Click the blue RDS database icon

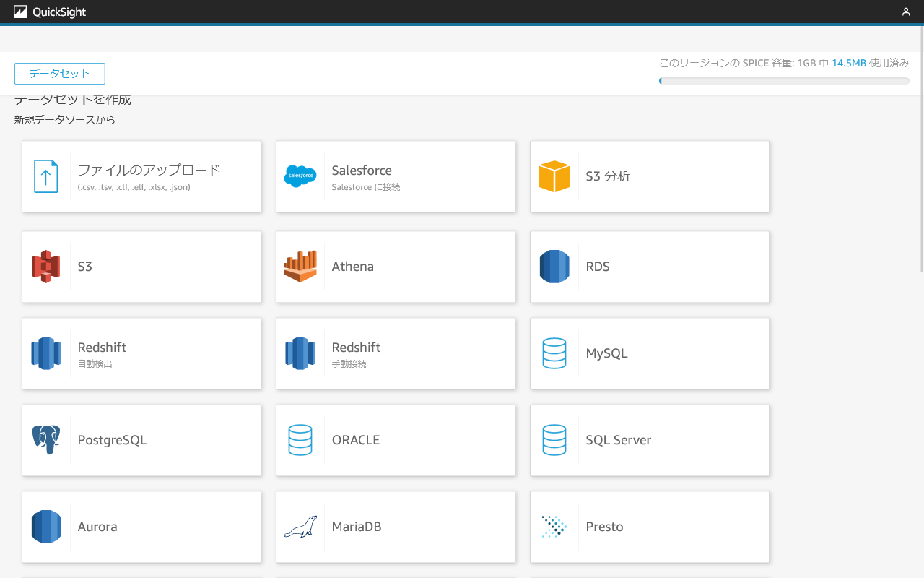pos(554,267)
